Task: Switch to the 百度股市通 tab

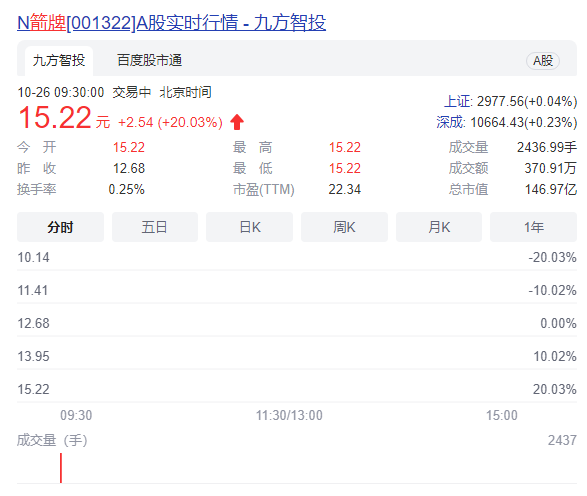Action: [x=149, y=60]
